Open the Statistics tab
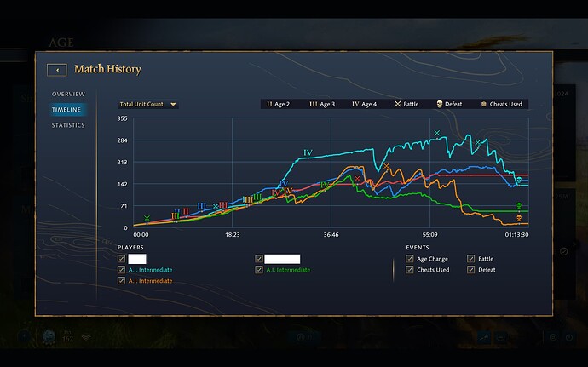The image size is (588, 367). coord(68,125)
